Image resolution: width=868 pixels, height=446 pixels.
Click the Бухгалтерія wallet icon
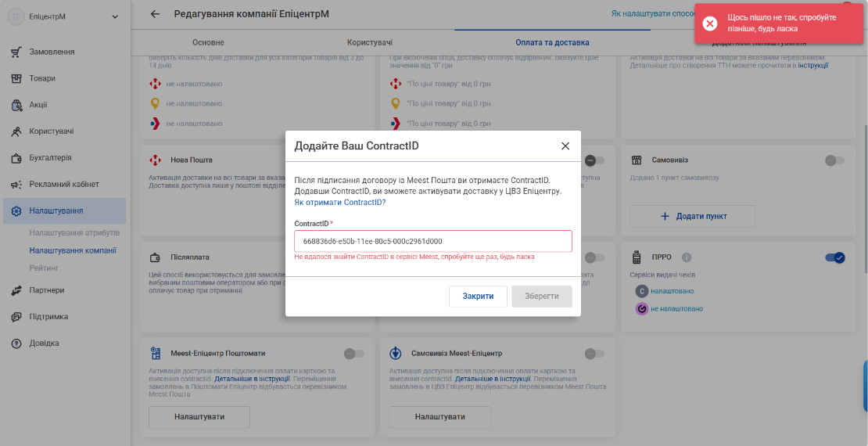click(16, 158)
